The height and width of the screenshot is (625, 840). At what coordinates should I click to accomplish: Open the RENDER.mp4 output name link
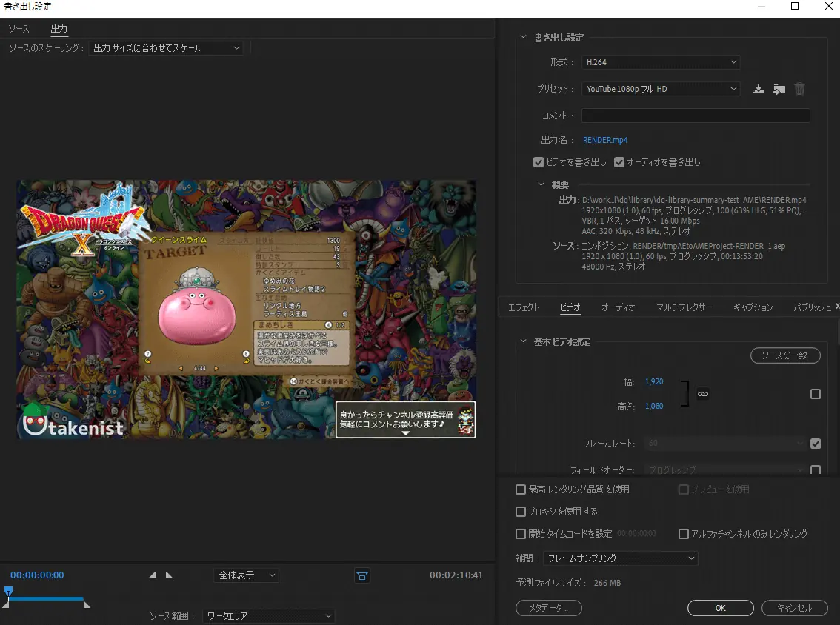605,140
